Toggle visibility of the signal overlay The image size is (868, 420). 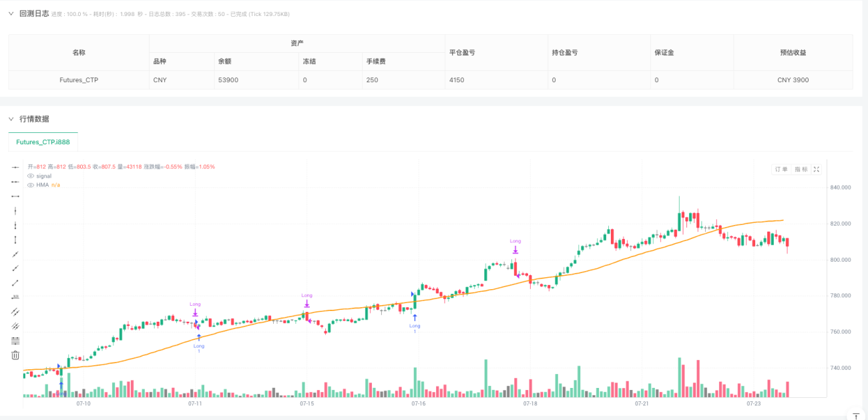tap(29, 176)
